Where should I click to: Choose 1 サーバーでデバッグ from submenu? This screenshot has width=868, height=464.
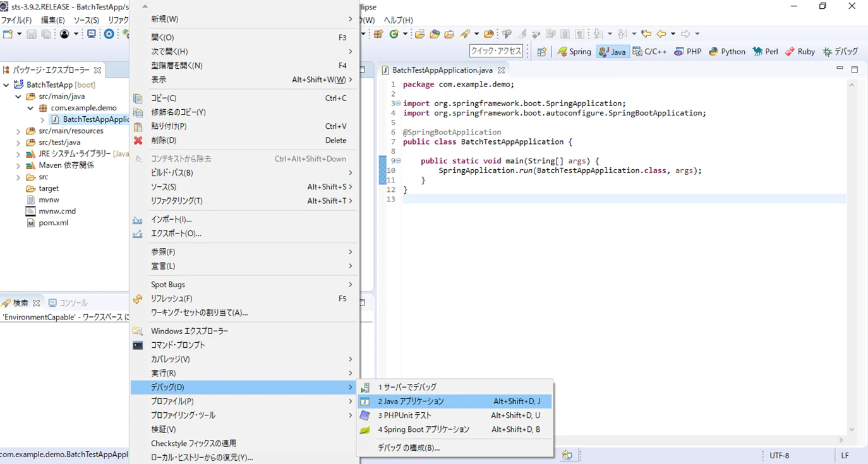(x=454, y=387)
